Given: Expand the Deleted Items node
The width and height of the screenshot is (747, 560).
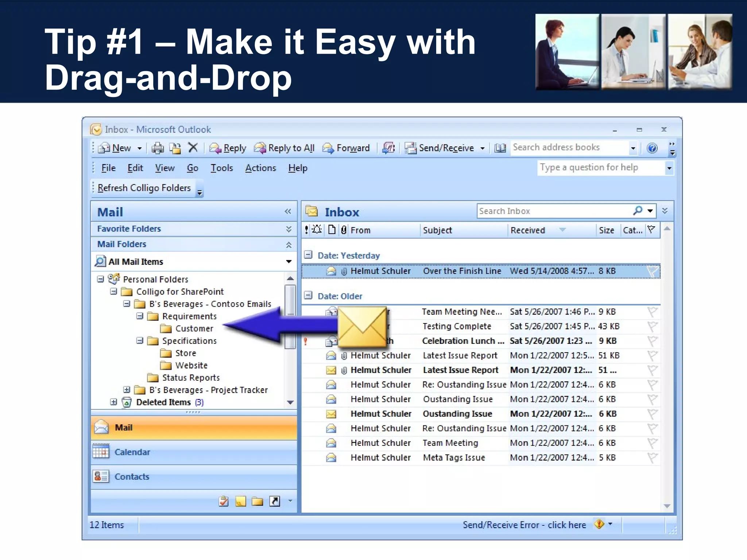Looking at the screenshot, I should click(x=113, y=402).
